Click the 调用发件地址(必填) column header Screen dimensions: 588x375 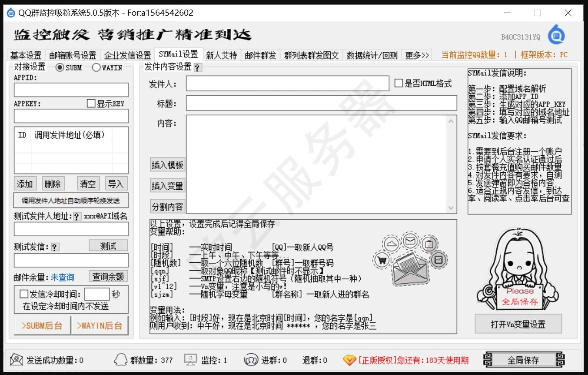click(71, 135)
